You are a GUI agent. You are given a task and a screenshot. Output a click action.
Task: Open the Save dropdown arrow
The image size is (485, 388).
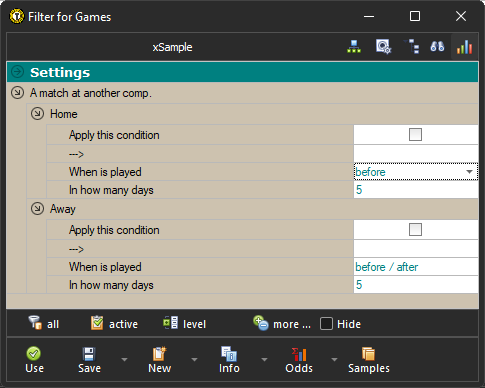point(124,360)
